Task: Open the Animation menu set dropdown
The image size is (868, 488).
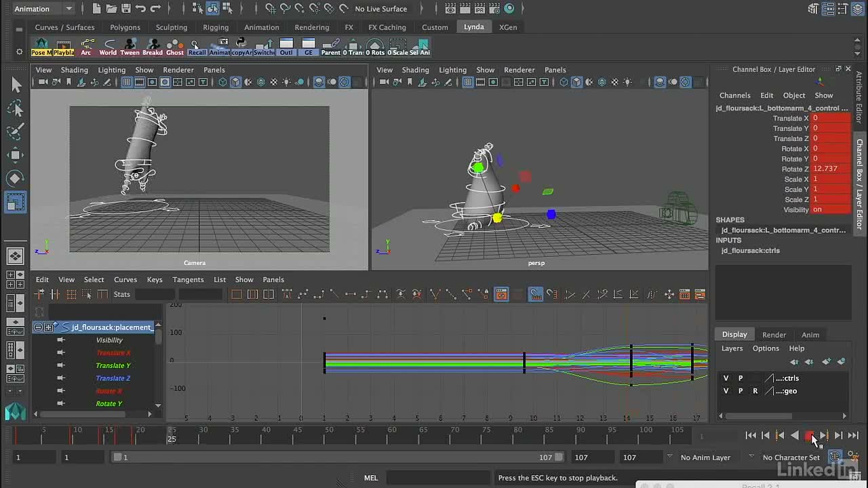Action: tap(43, 9)
